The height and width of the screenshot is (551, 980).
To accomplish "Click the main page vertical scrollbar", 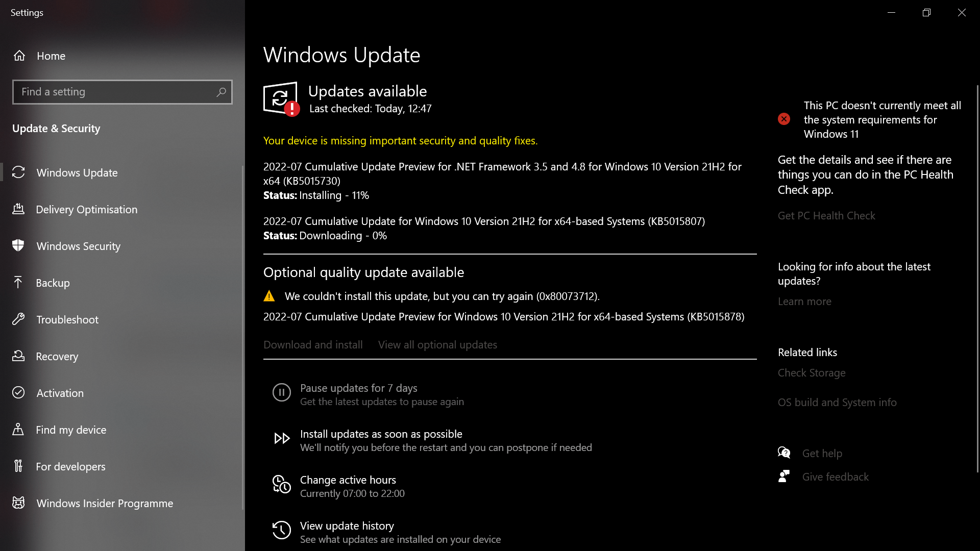I will pos(977,278).
